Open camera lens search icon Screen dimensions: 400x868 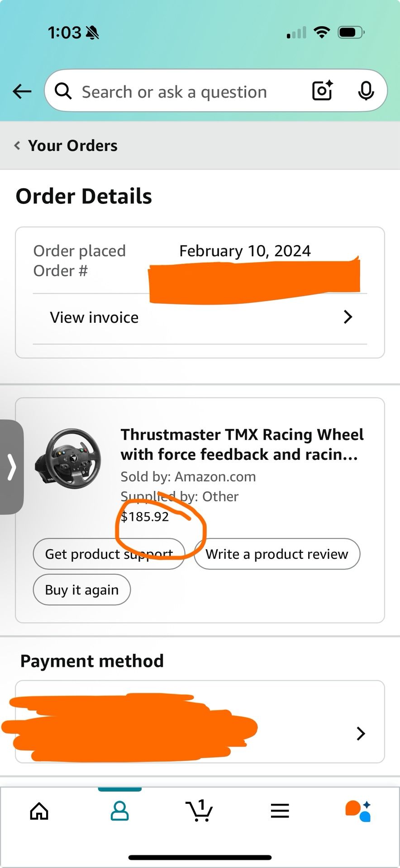pos(323,91)
